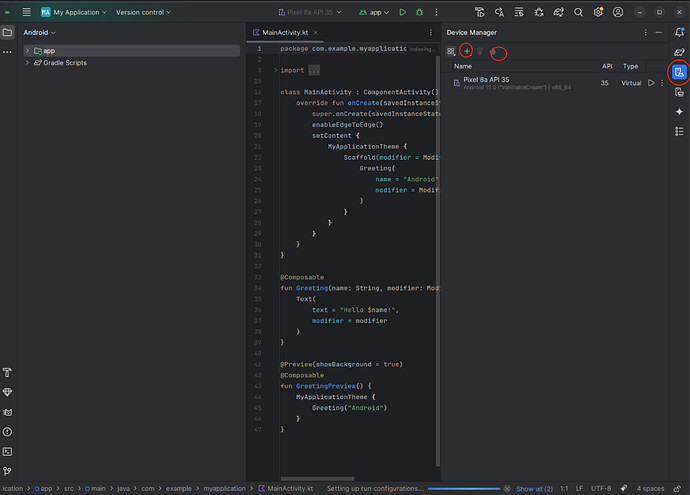Open editor tabs options kebab menu
The height and width of the screenshot is (495, 690).
(x=430, y=33)
